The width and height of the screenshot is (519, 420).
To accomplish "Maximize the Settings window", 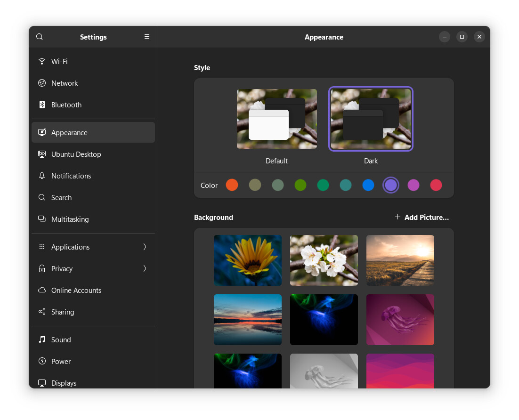I will [462, 37].
